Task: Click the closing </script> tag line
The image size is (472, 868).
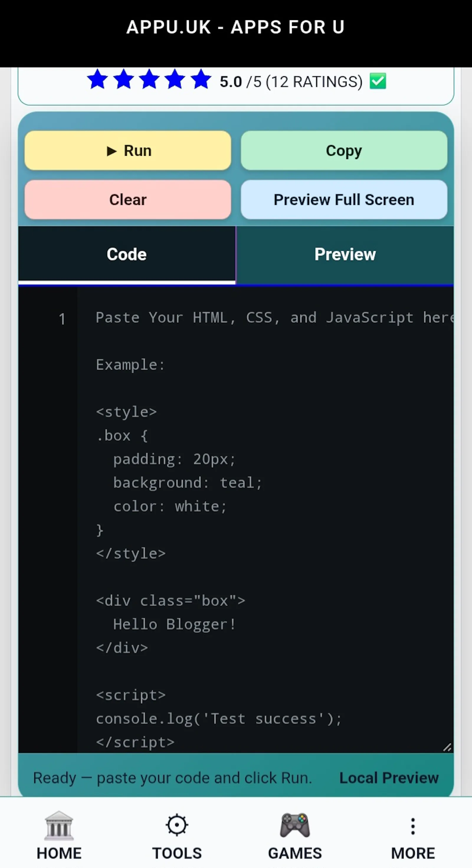Action: [135, 742]
